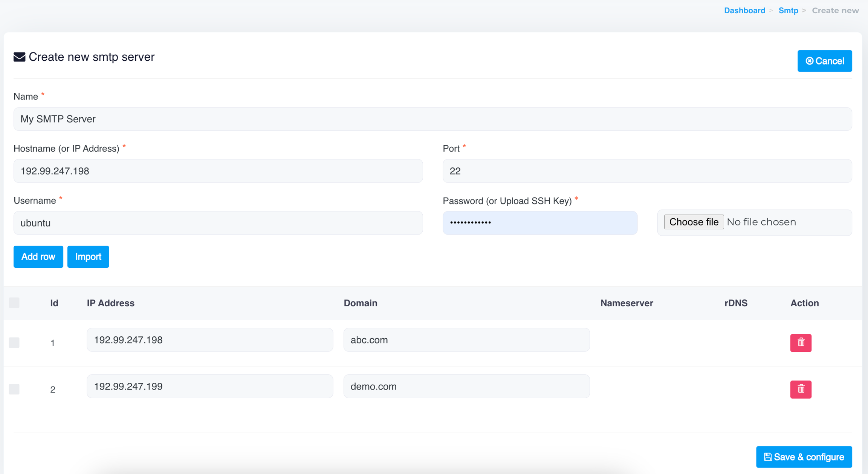This screenshot has height=474, width=868.
Task: Focus the Name input field
Action: [432, 119]
